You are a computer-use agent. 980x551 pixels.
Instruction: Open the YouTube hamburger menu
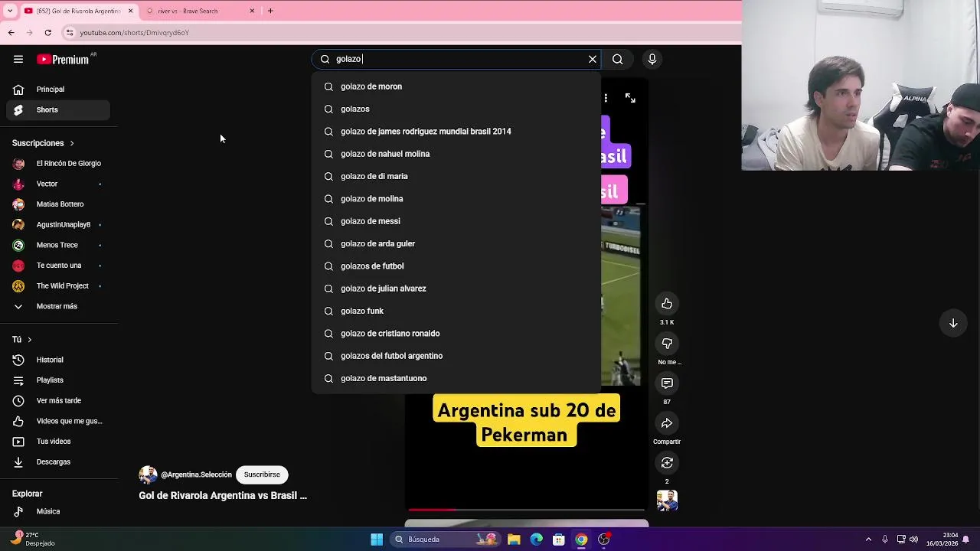[x=18, y=59]
